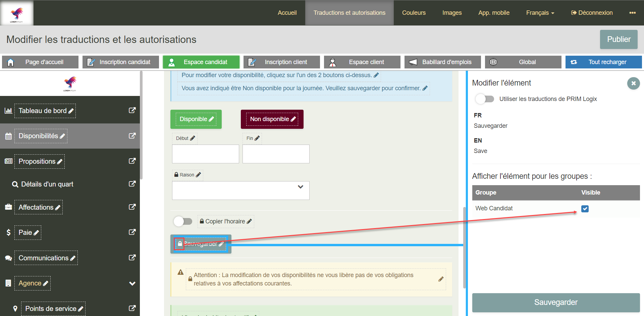Click the pencil icon beside Début label
644x316 pixels.
click(x=193, y=138)
